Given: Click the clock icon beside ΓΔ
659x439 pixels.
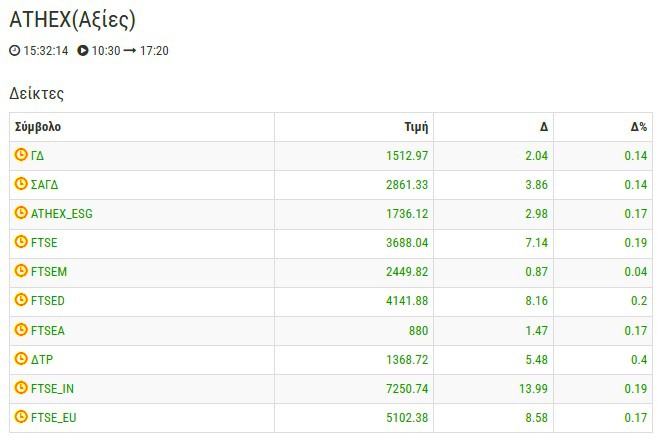Looking at the screenshot, I should point(21,156).
